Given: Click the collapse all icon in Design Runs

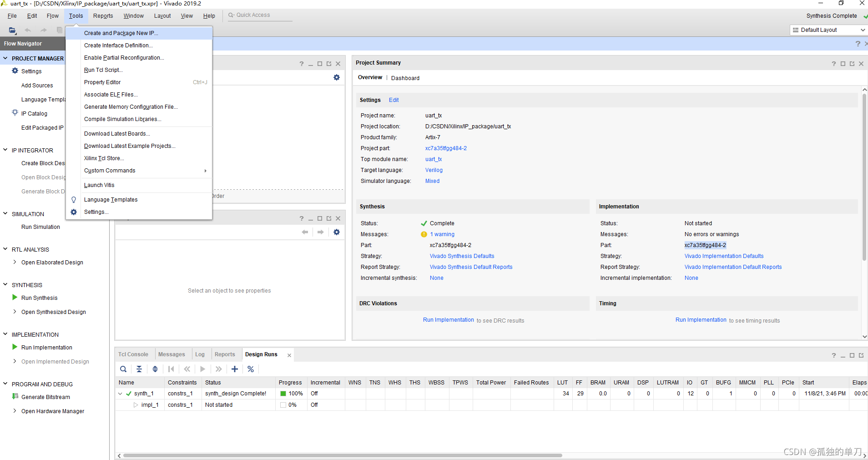Looking at the screenshot, I should (139, 369).
